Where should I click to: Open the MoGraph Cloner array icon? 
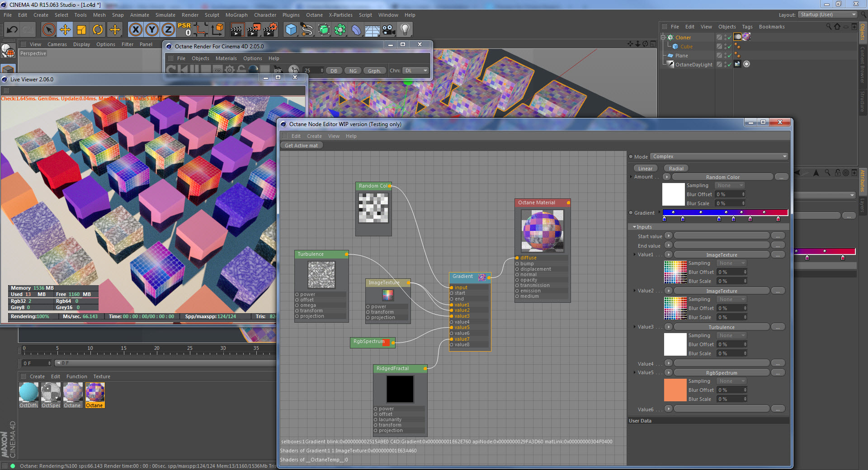(x=340, y=30)
